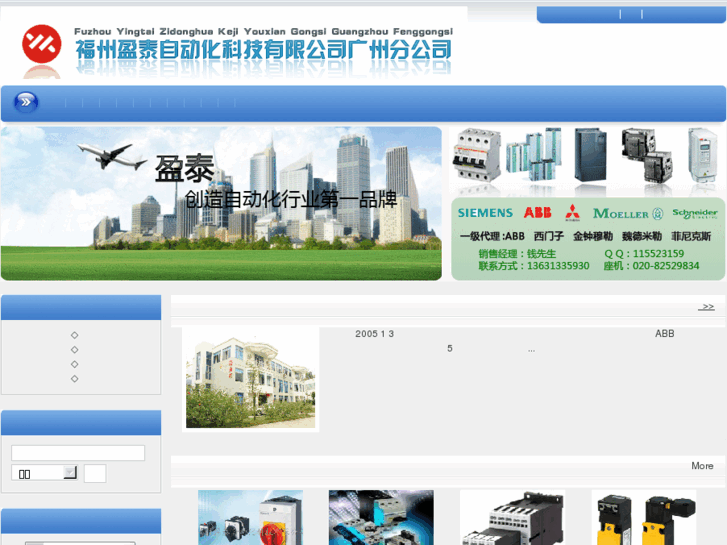Open the white ABB drive product image
The width and height of the screenshot is (727, 545).
(x=702, y=155)
